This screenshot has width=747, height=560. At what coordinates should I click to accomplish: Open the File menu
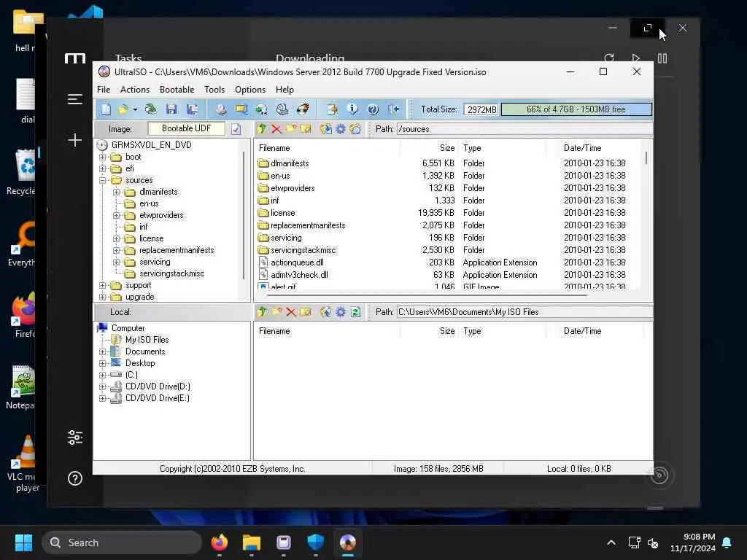point(104,90)
